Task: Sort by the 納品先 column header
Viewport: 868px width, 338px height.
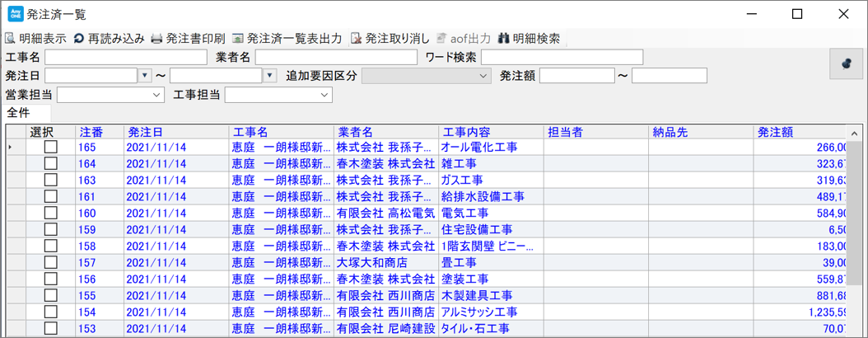Action: click(x=701, y=132)
